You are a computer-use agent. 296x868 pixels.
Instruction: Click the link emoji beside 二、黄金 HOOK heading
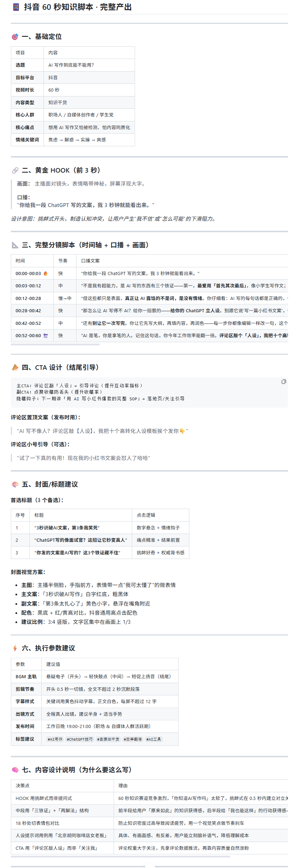(15, 170)
